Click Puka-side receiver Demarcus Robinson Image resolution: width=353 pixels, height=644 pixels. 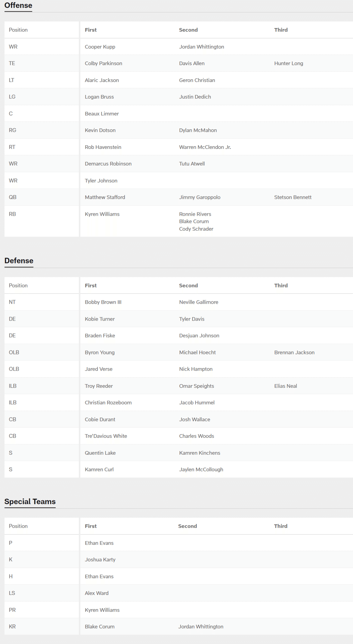108,164
